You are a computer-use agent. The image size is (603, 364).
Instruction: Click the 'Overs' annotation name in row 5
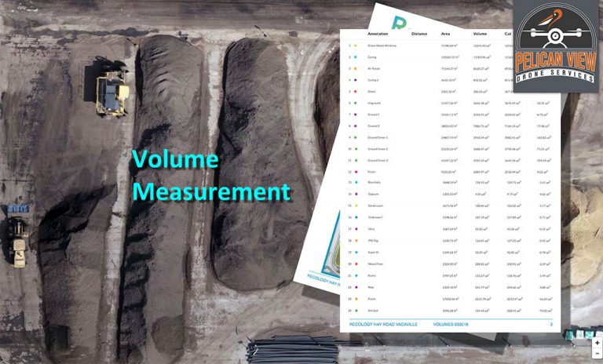click(x=371, y=92)
